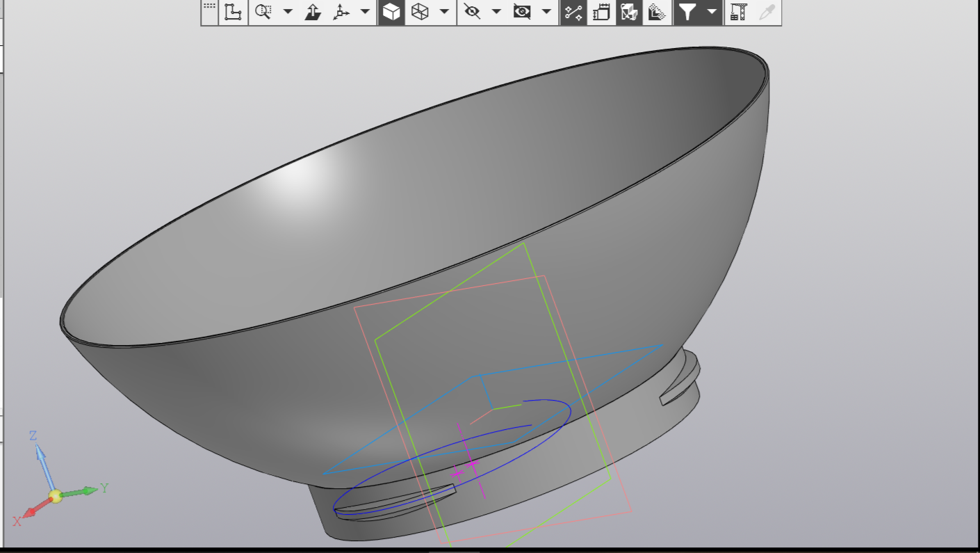Click the greyed-out eyedropper icon
980x553 pixels.
(767, 12)
